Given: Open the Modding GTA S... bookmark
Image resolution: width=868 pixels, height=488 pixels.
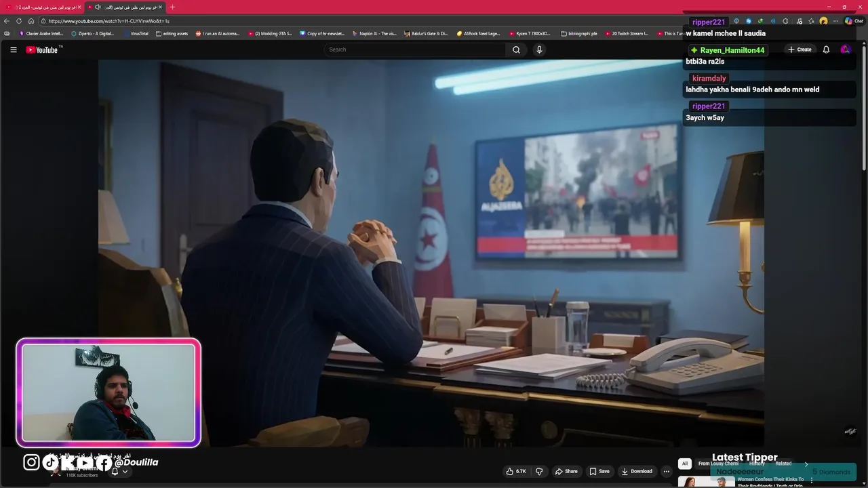Looking at the screenshot, I should coord(271,33).
